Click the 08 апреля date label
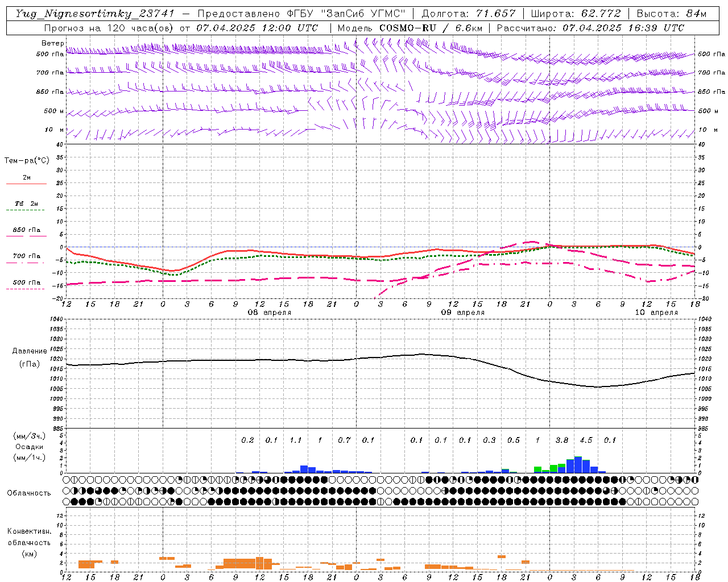The width and height of the screenshot is (728, 582). click(270, 313)
